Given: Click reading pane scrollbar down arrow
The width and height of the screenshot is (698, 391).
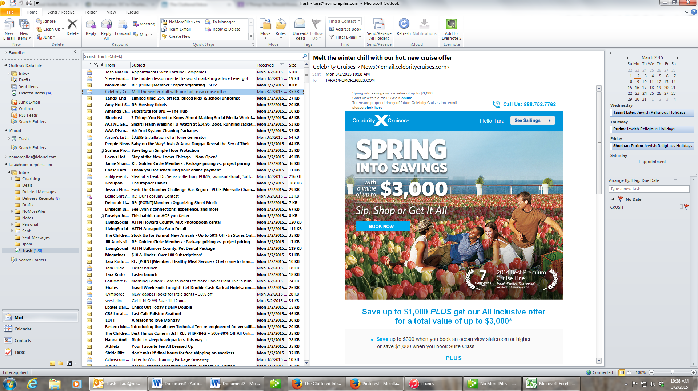Looking at the screenshot, I should tap(599, 361).
